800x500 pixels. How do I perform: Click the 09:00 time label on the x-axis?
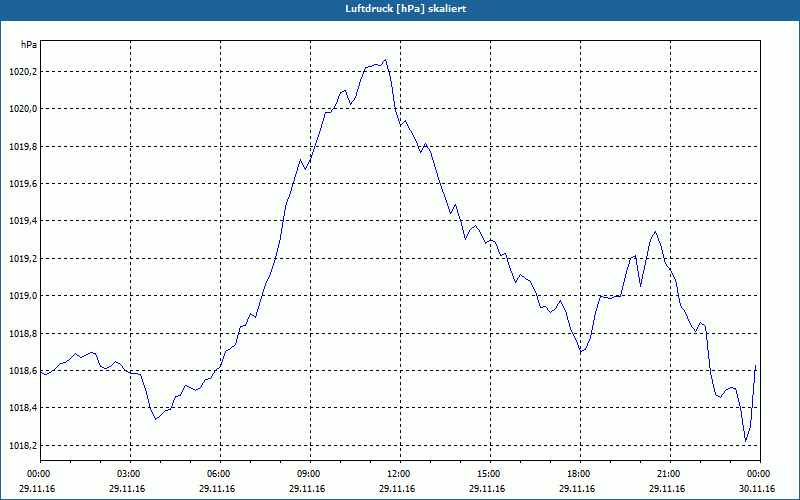pyautogui.click(x=310, y=474)
